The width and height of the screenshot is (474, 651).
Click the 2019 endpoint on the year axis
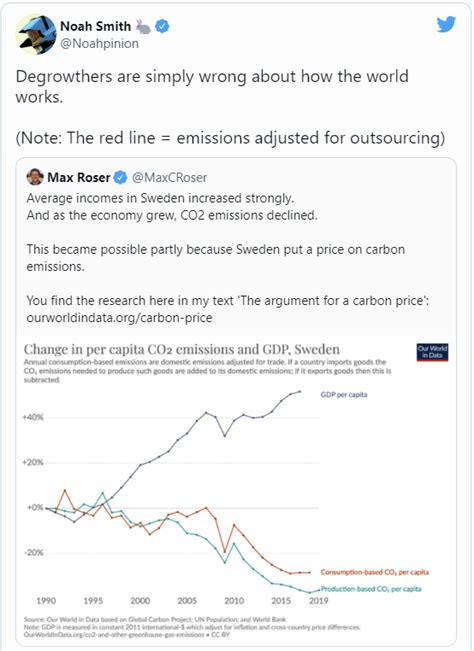[319, 600]
